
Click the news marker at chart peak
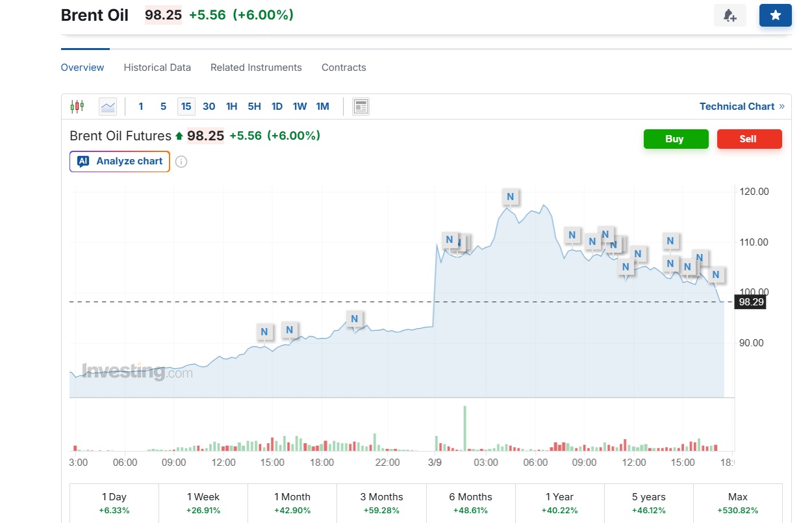[510, 197]
